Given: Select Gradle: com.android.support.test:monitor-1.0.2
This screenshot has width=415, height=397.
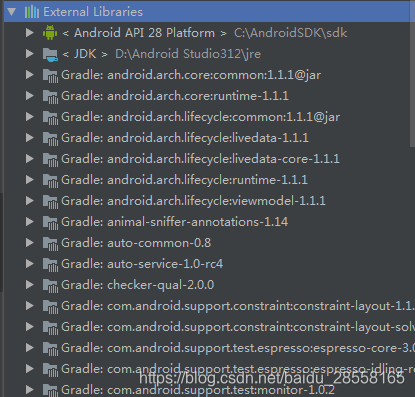Looking at the screenshot, I should (x=198, y=390).
